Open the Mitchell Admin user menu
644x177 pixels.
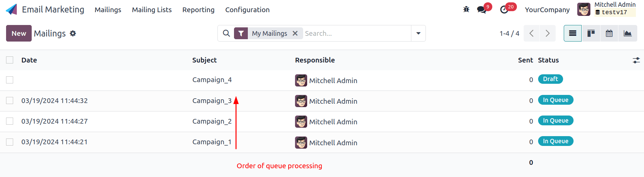[606, 9]
